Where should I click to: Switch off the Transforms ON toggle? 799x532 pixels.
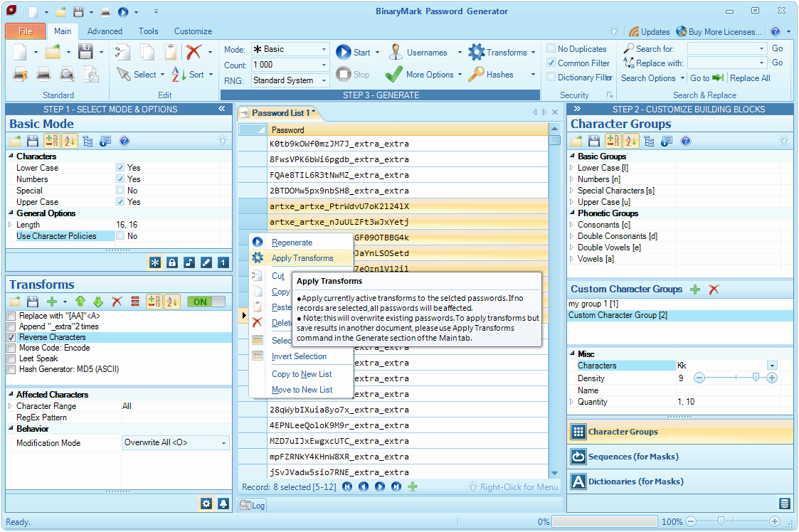tap(206, 302)
